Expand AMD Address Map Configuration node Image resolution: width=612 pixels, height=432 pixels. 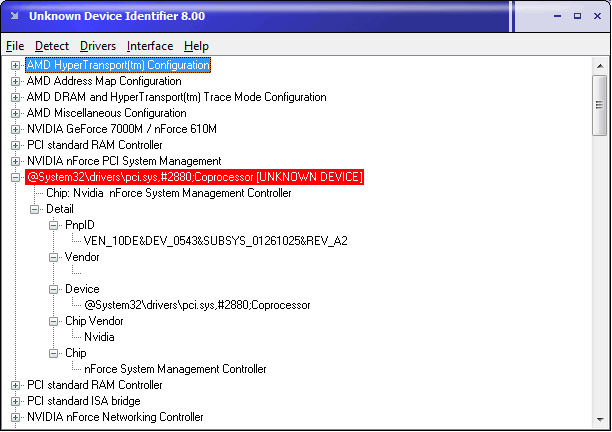tap(15, 81)
